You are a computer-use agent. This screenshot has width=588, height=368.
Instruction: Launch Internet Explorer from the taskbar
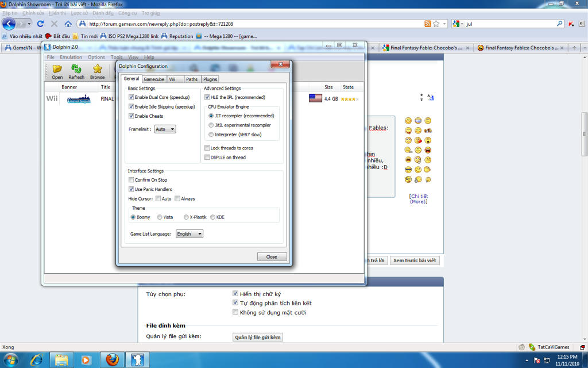(x=36, y=360)
